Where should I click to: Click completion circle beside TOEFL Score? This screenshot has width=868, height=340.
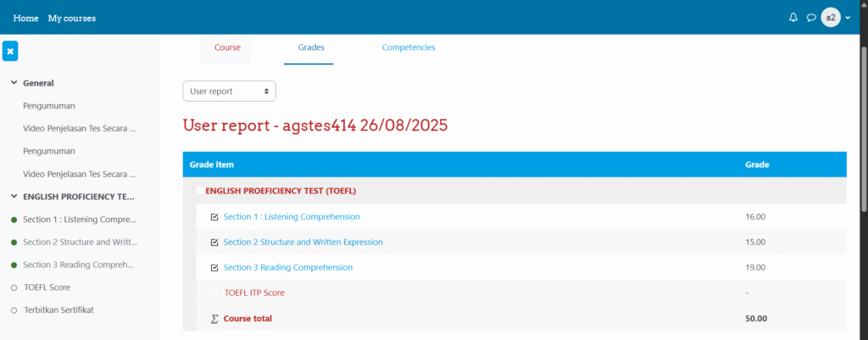14,287
